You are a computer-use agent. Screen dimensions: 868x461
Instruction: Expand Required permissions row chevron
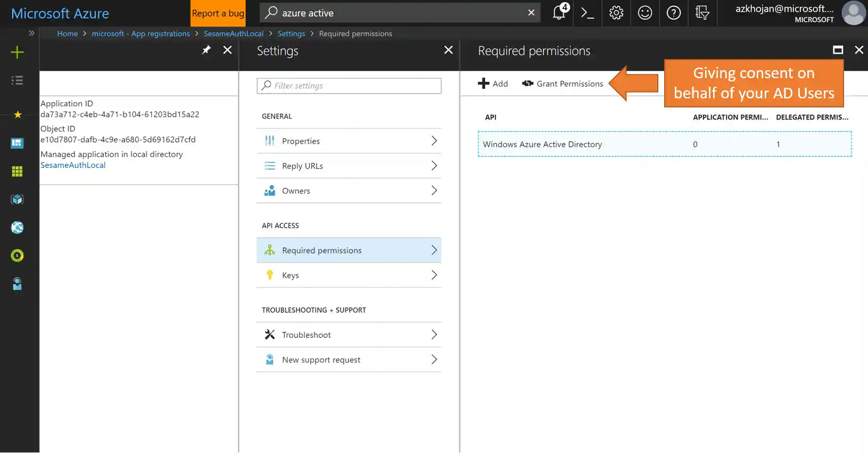(434, 250)
